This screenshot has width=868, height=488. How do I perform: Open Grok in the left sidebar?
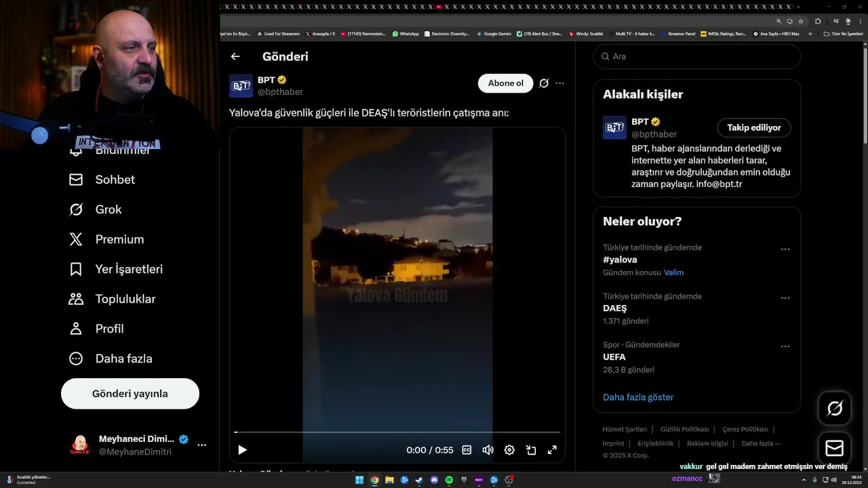(95, 209)
